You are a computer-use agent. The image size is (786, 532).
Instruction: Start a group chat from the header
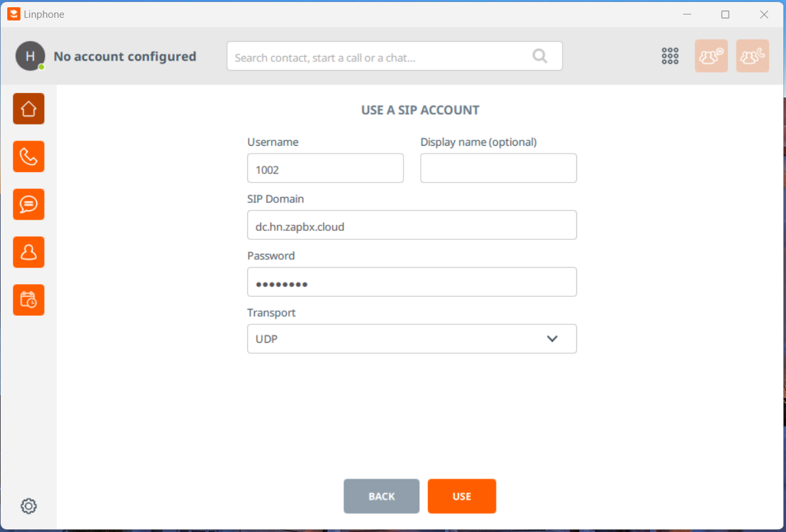click(711, 56)
